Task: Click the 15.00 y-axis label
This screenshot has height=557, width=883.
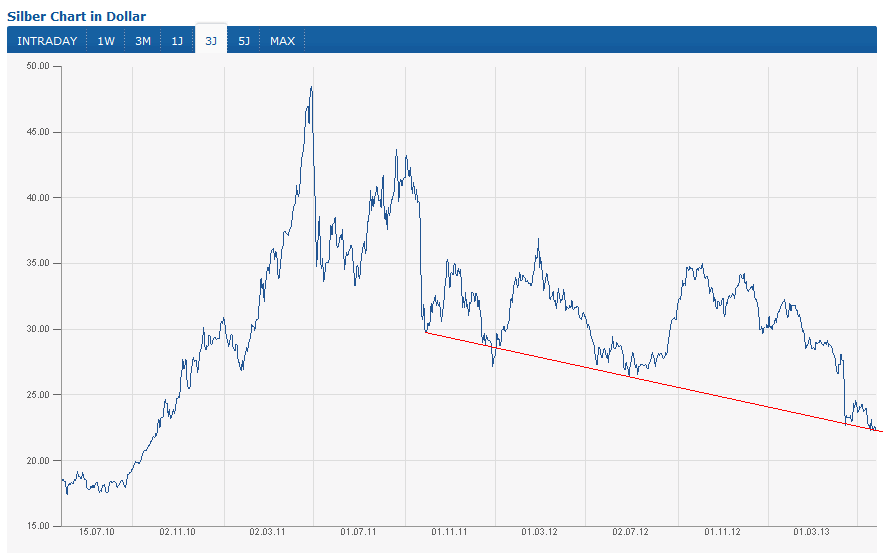Action: coord(37,525)
